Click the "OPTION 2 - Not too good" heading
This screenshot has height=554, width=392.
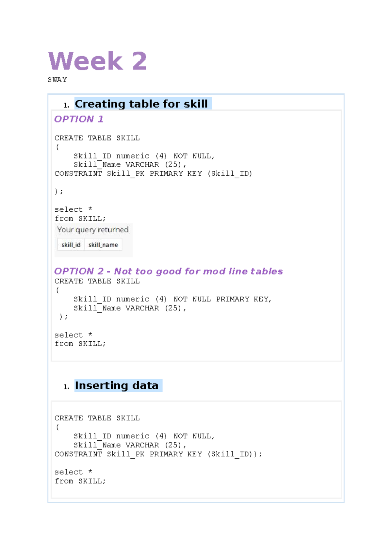[x=168, y=271]
